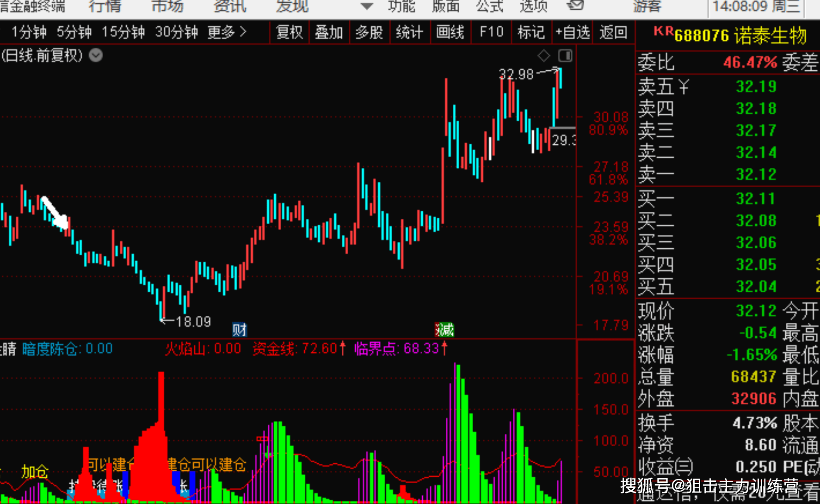
Task: Click the 标记 mark button
Action: click(531, 32)
